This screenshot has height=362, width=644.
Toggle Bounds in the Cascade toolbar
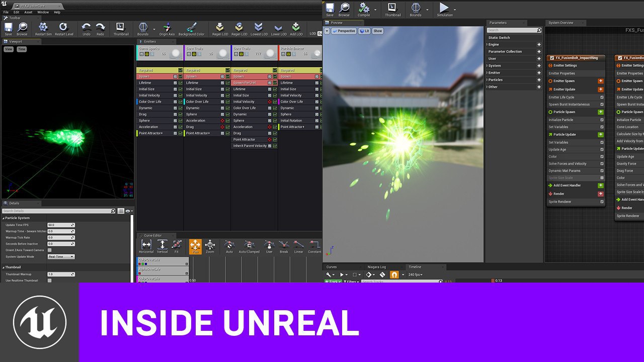(143, 29)
